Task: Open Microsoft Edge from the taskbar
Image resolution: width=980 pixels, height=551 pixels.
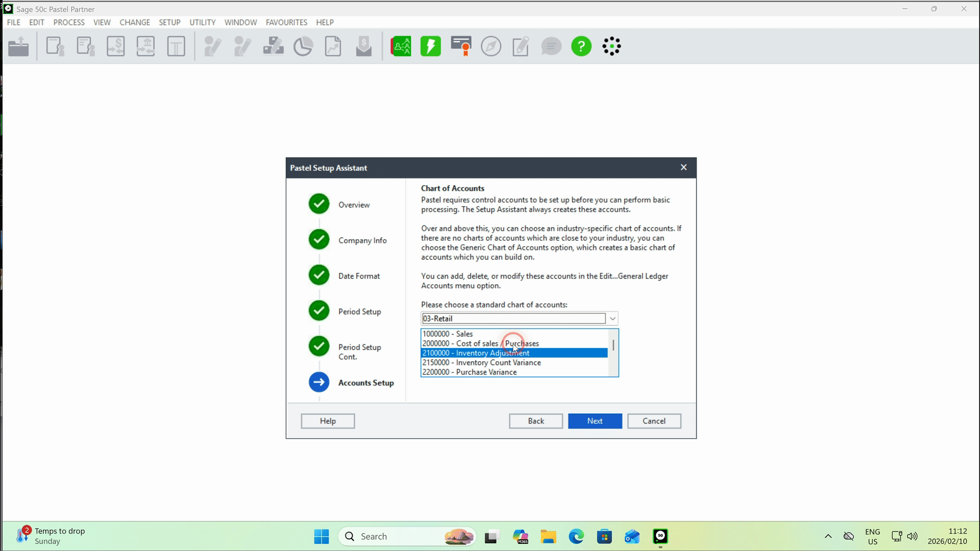Action: click(576, 536)
